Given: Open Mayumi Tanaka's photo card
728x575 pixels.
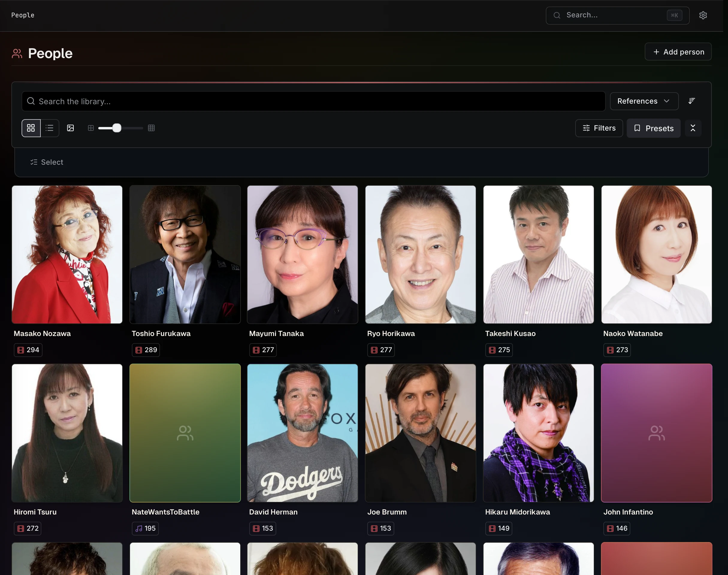Looking at the screenshot, I should click(x=302, y=255).
